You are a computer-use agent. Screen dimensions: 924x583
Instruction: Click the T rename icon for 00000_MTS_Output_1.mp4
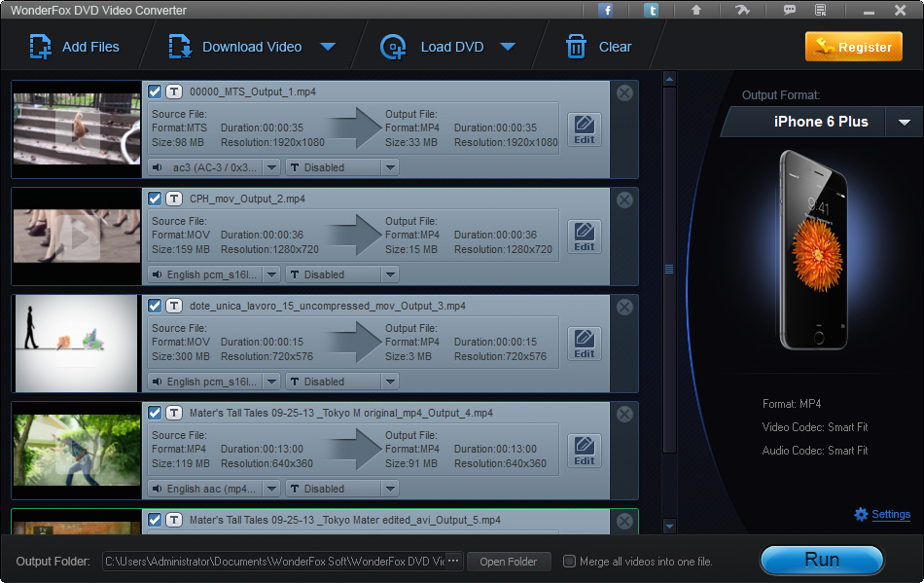pyautogui.click(x=173, y=91)
